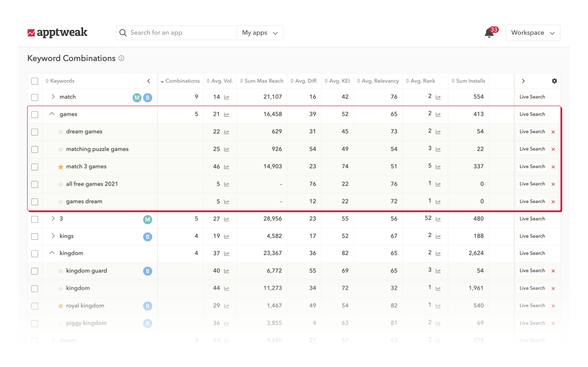Open rank history chart icon for 'kingdom guard'

point(438,271)
